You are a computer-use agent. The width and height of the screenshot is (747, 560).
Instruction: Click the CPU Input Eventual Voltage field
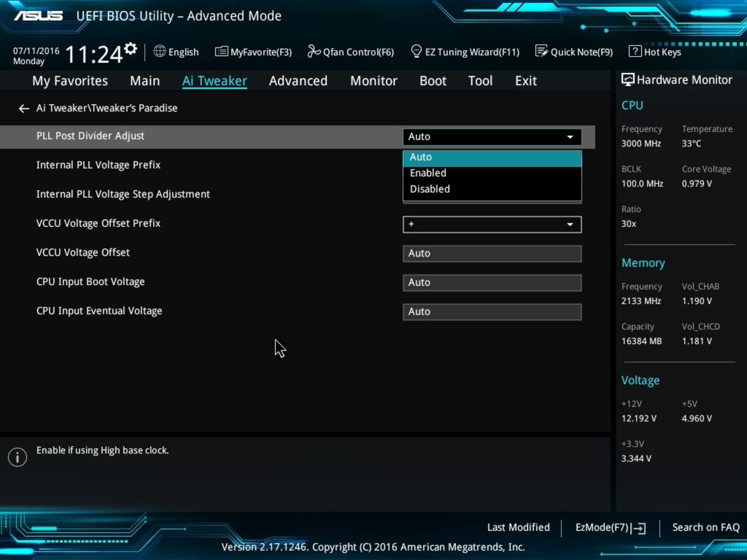(492, 311)
